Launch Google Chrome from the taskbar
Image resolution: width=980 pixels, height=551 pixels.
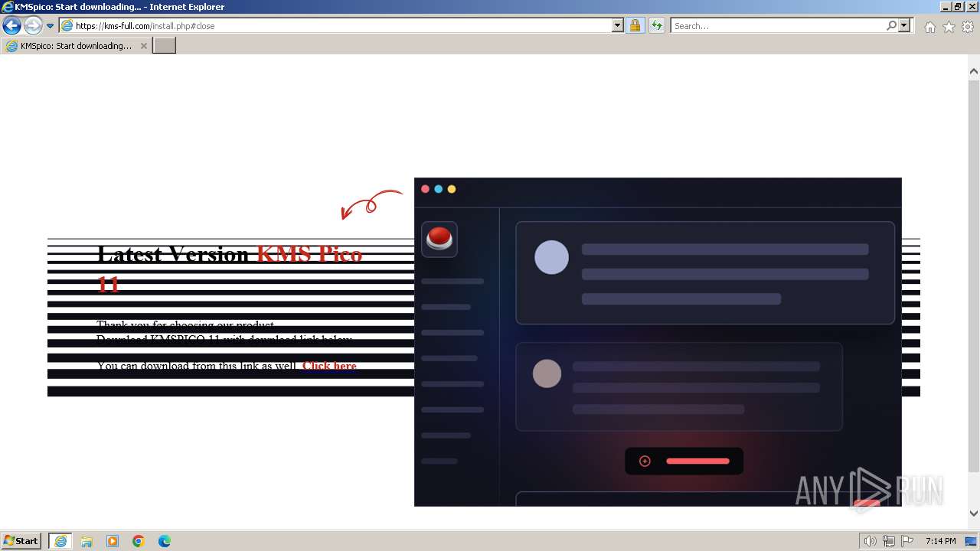click(139, 541)
